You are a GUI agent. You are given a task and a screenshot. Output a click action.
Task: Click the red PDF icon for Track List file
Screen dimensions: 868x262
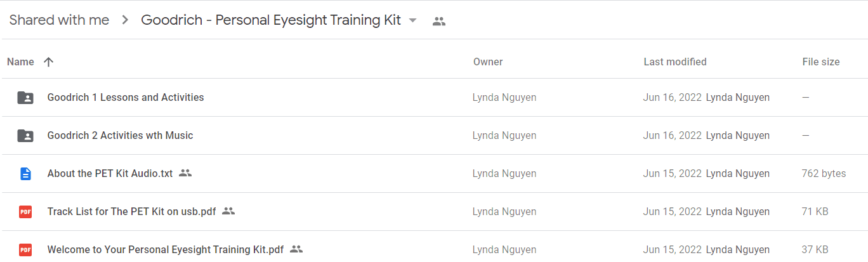[25, 212]
